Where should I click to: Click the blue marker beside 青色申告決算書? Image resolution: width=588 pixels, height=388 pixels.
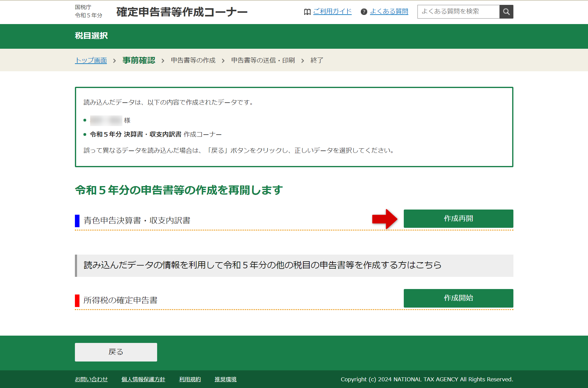coord(77,220)
